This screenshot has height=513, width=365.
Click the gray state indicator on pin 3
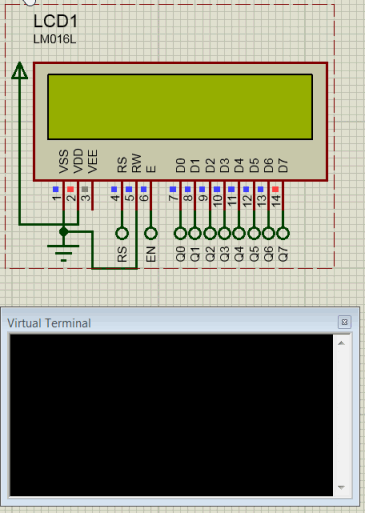coord(85,189)
